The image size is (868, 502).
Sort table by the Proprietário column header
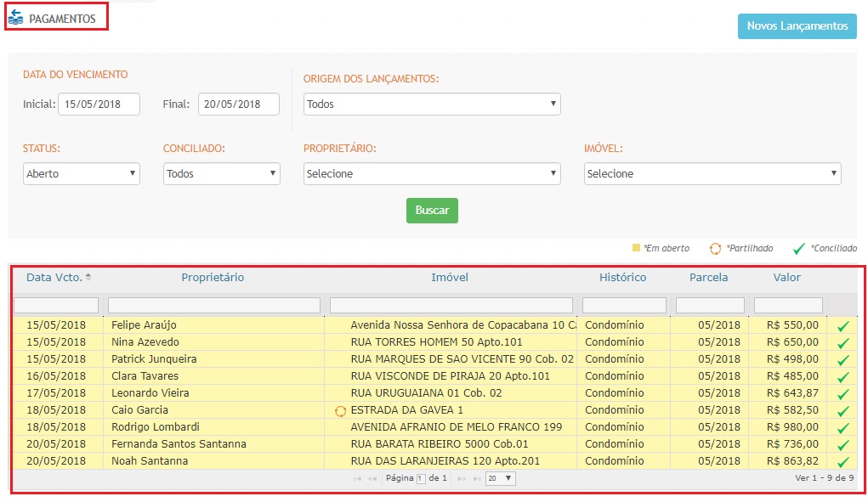pos(213,278)
